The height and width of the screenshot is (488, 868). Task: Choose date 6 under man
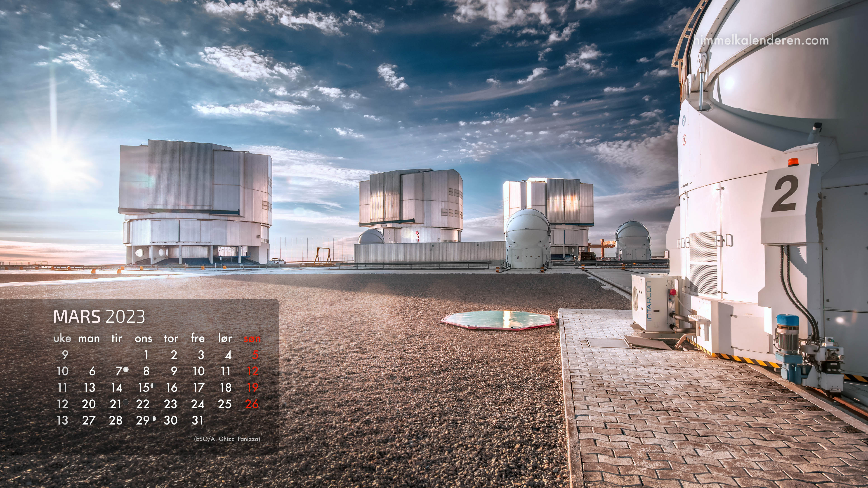(x=92, y=371)
